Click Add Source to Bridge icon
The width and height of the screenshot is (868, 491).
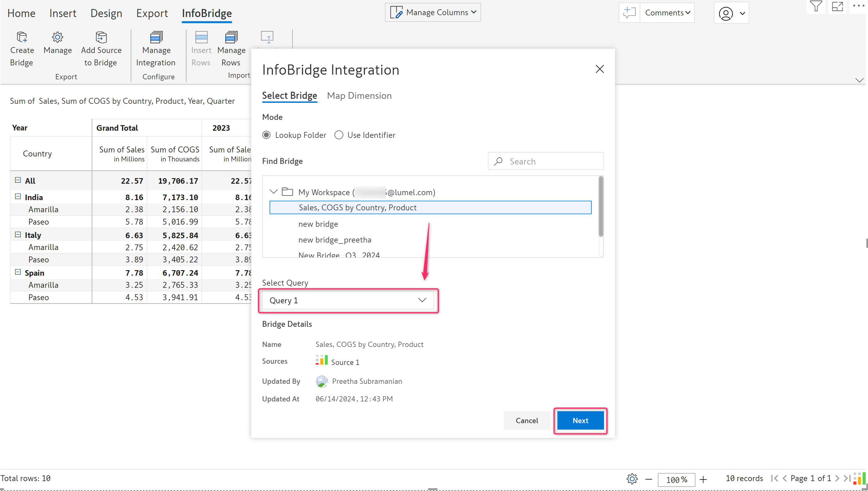(101, 37)
